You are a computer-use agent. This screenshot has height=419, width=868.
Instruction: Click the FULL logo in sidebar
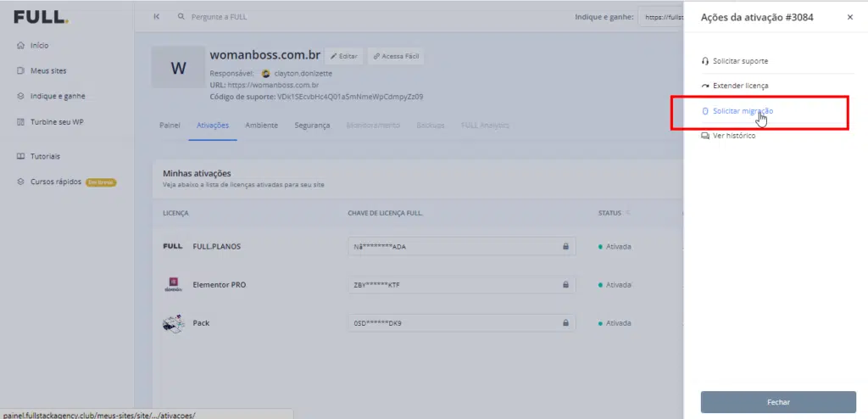click(x=41, y=17)
